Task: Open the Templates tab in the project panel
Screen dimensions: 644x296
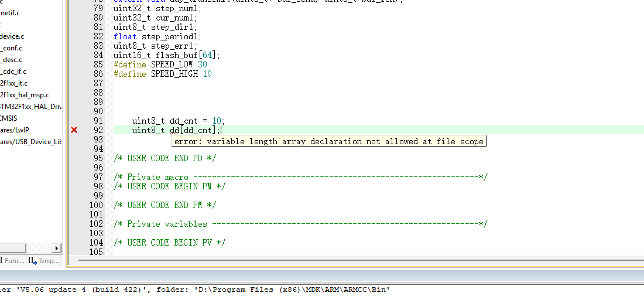Action: click(43, 261)
